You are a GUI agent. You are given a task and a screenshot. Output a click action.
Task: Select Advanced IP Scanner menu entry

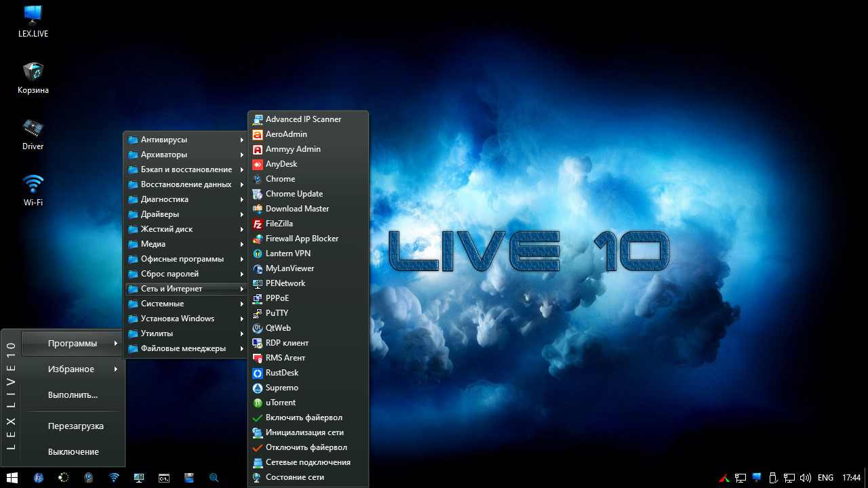pyautogui.click(x=302, y=119)
